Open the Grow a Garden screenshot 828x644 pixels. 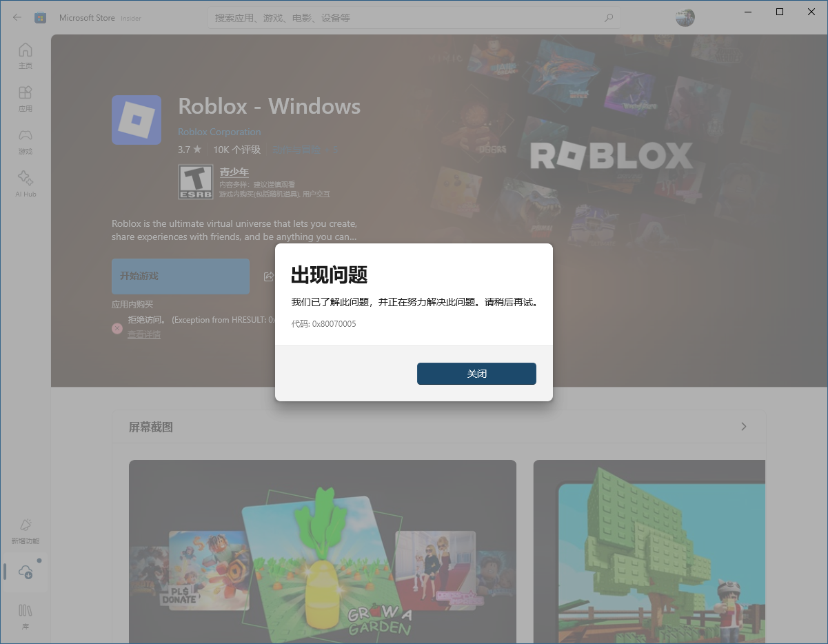click(323, 552)
